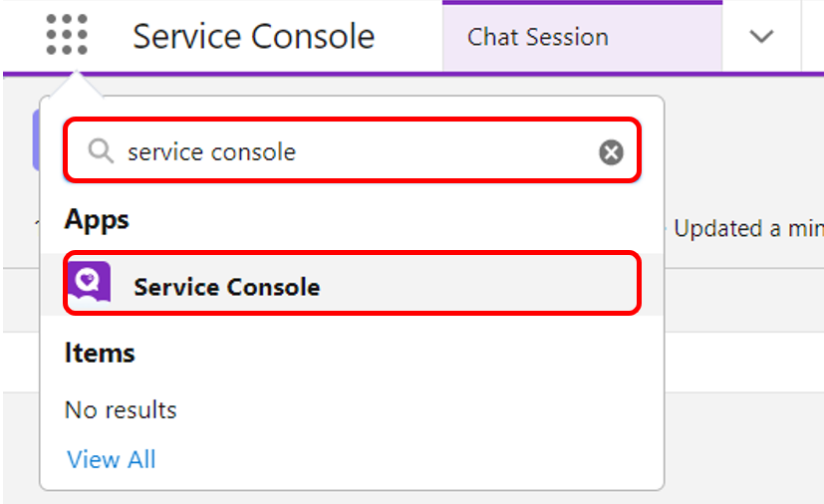The width and height of the screenshot is (824, 504).
Task: Focus the 'service console' search field
Action: coord(349,151)
